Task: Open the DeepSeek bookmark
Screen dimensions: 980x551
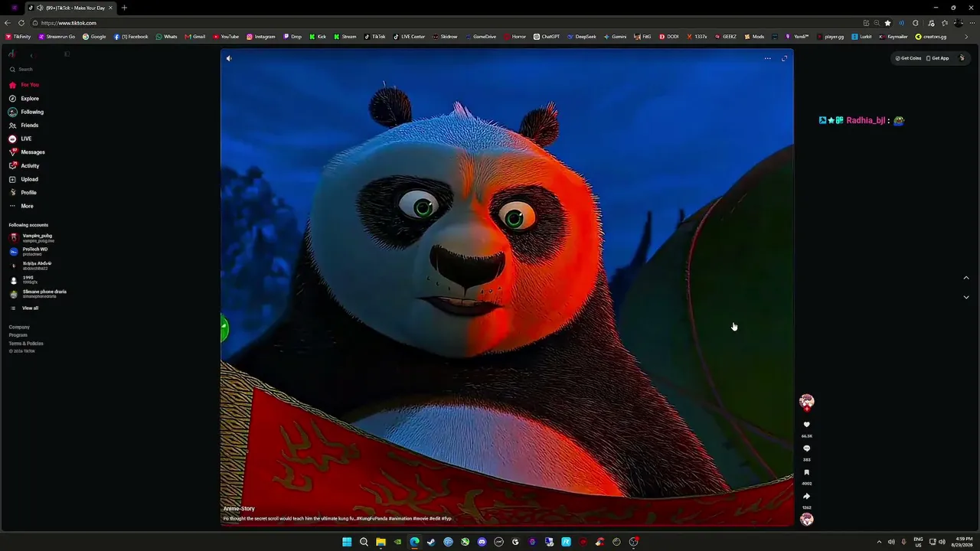Action: (582, 37)
